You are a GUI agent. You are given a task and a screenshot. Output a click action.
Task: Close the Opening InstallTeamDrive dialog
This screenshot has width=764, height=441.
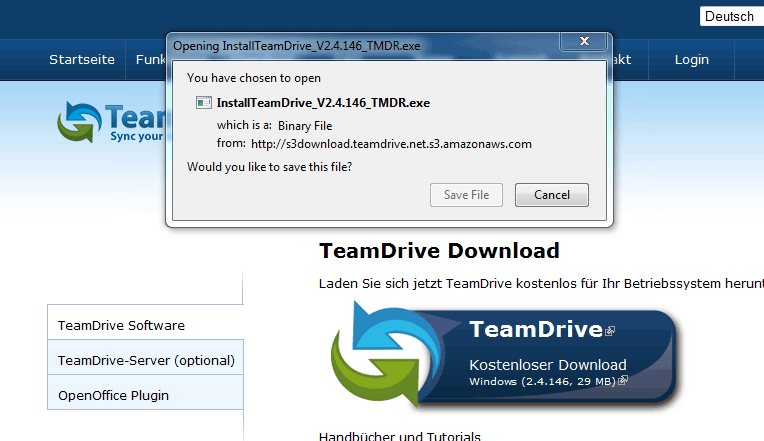point(584,41)
